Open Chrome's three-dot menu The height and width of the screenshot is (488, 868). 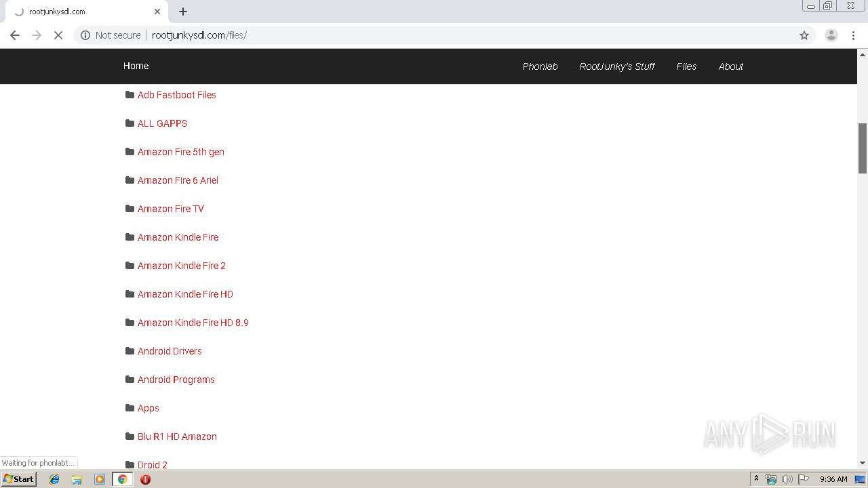click(x=854, y=35)
